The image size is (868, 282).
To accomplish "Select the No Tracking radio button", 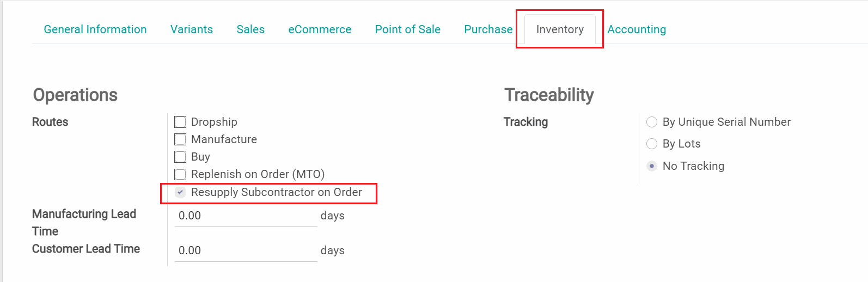I will tap(652, 166).
